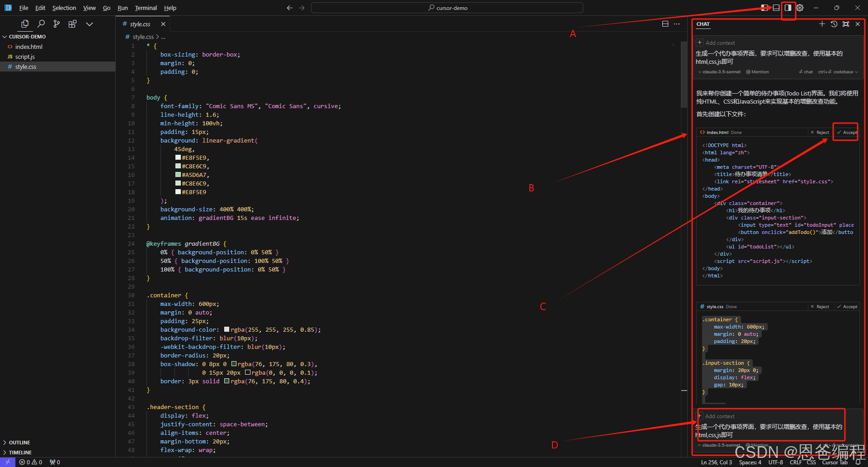Open the Go menu

[x=107, y=8]
